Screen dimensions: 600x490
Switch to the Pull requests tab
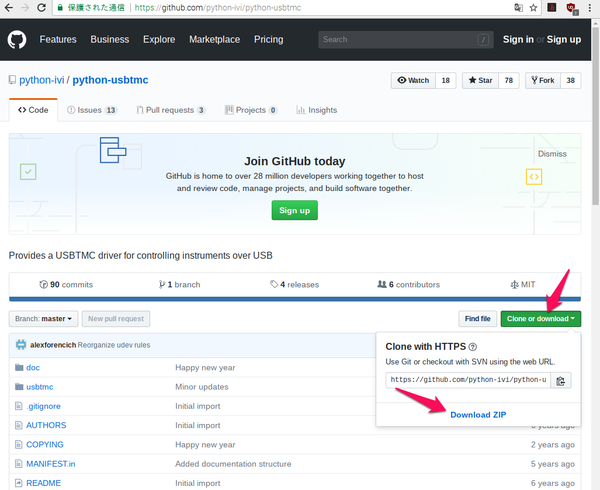click(168, 110)
